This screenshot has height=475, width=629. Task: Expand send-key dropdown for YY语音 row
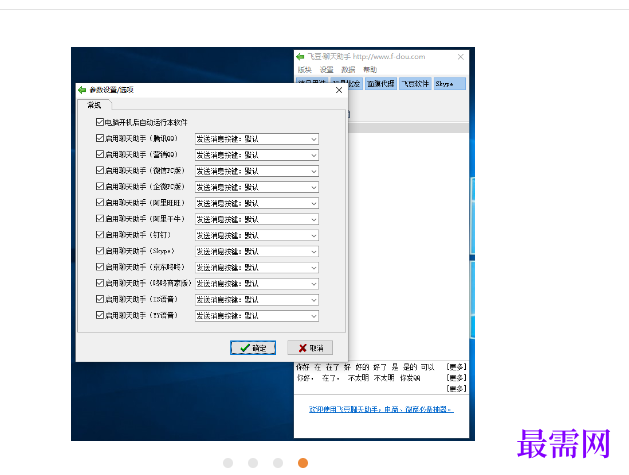[257, 316]
